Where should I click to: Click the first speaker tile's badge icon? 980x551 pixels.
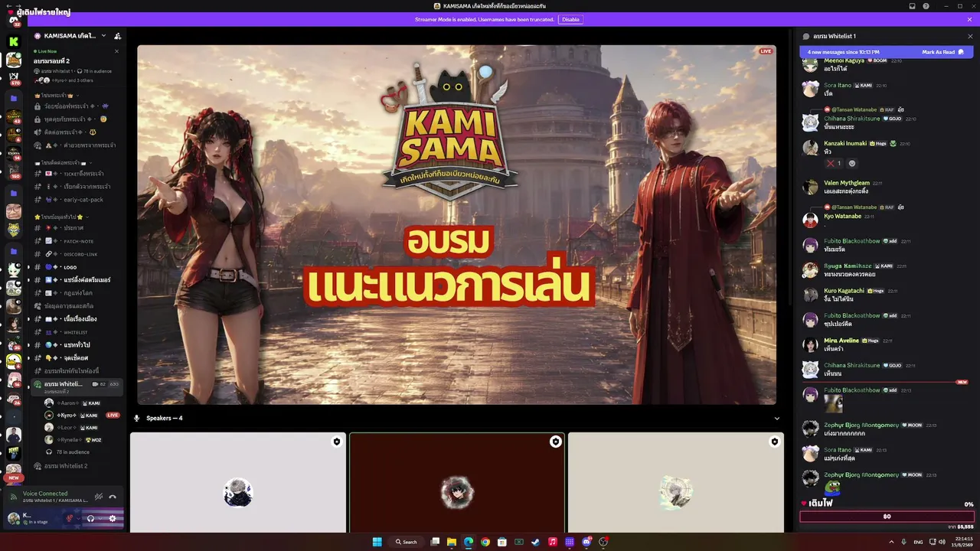(336, 442)
